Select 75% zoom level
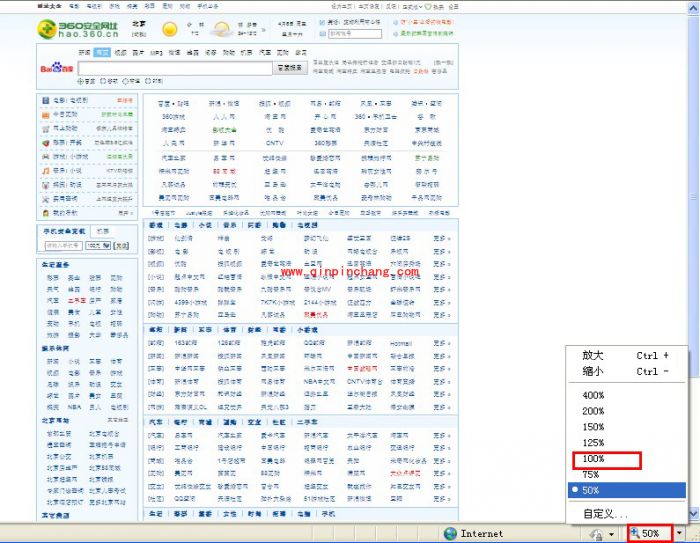The height and width of the screenshot is (543, 700). (x=593, y=475)
